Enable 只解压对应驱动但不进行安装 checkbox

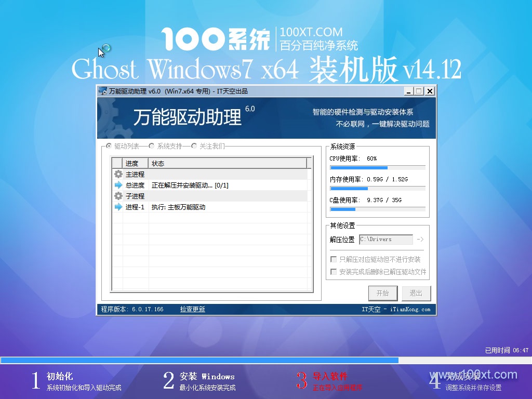pos(334,259)
